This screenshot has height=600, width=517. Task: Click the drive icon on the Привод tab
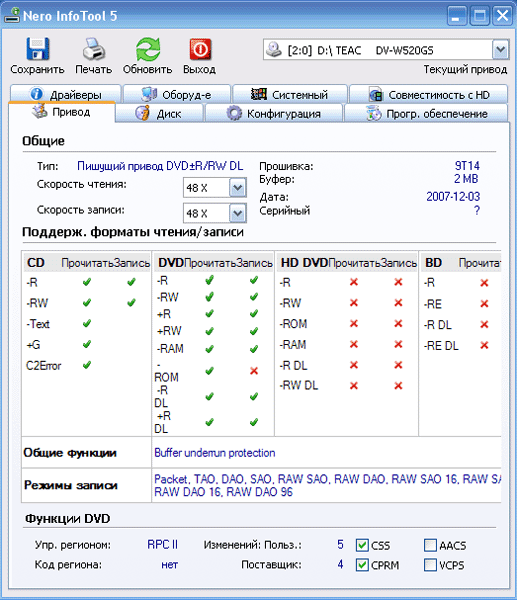[40, 111]
